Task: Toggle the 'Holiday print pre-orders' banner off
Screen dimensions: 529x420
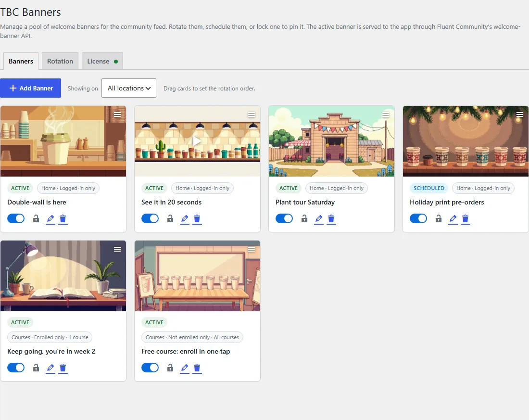Action: (x=418, y=218)
